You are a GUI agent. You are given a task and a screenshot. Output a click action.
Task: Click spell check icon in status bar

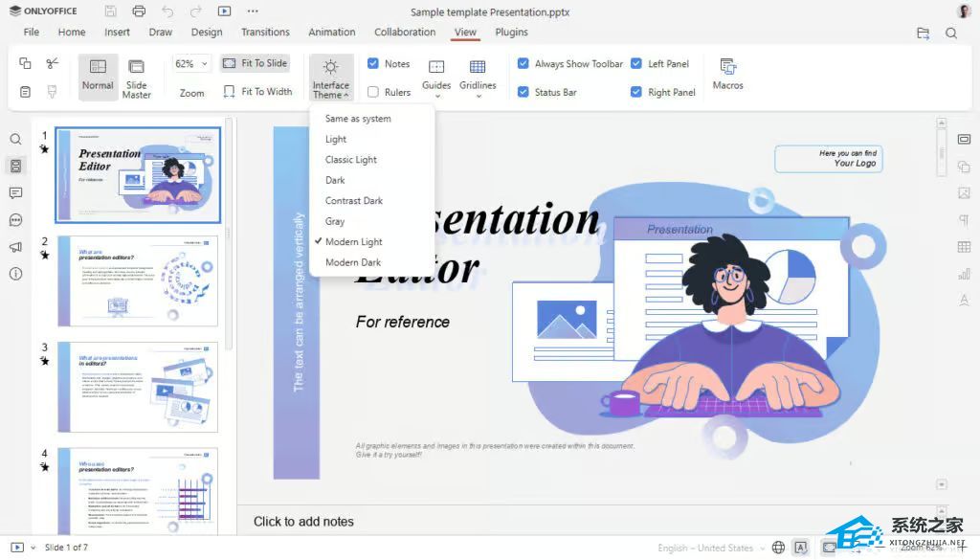point(801,548)
